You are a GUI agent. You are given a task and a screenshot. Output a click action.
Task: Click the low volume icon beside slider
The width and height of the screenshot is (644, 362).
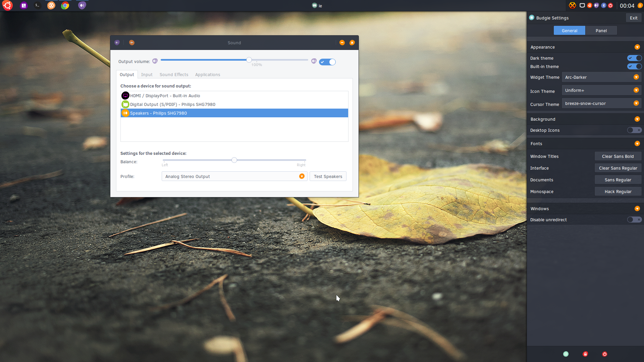(x=155, y=61)
